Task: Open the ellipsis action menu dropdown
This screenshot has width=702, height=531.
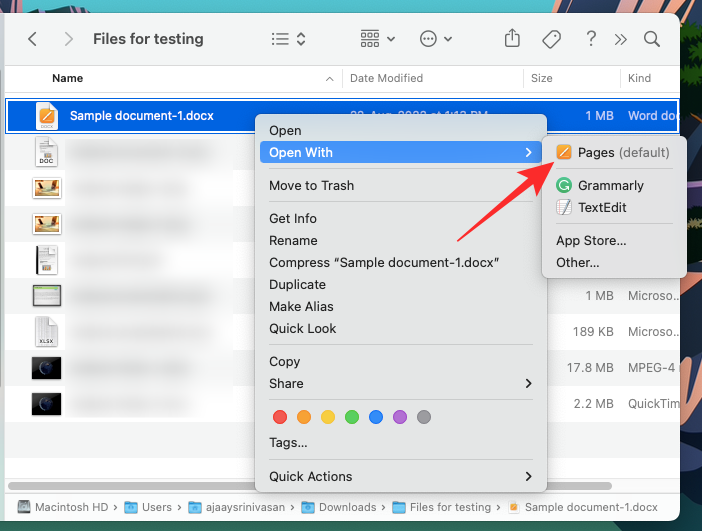Action: pyautogui.click(x=436, y=39)
